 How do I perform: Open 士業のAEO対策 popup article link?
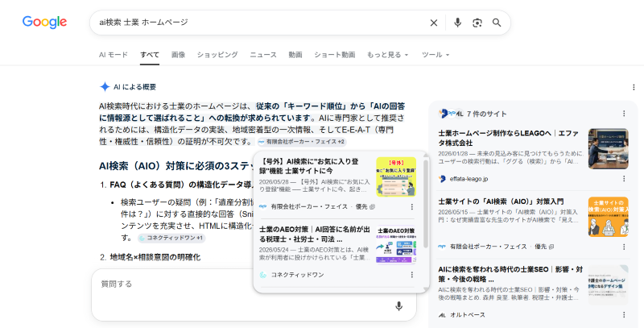(x=315, y=234)
